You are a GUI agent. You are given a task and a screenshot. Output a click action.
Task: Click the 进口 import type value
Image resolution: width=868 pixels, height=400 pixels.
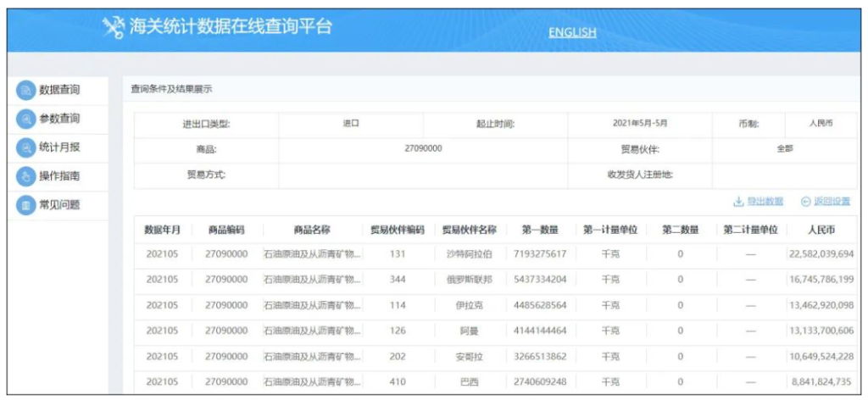pyautogui.click(x=351, y=124)
